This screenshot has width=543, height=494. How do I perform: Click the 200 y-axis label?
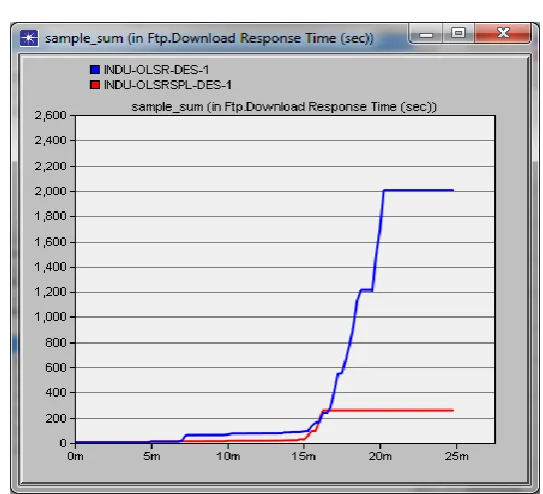[56, 418]
